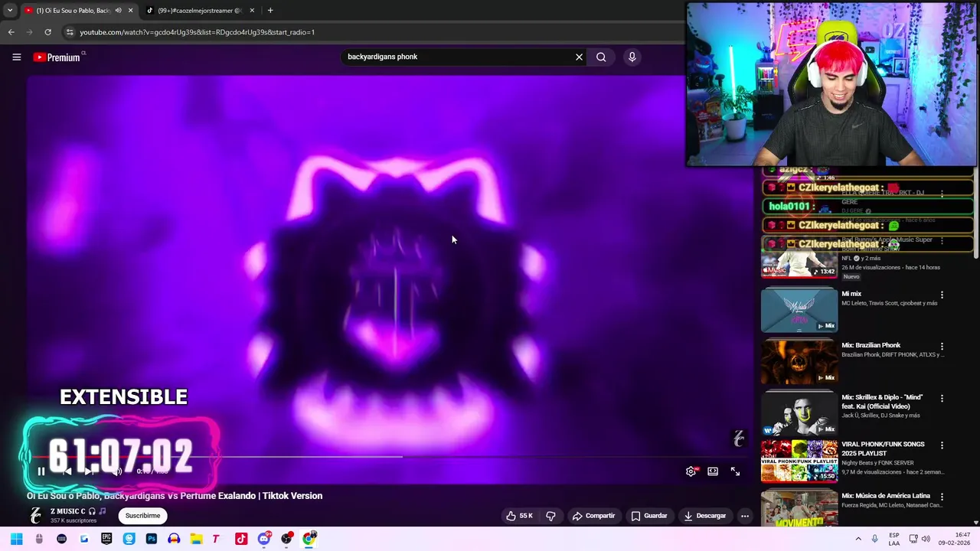Pause the video playback

(41, 471)
